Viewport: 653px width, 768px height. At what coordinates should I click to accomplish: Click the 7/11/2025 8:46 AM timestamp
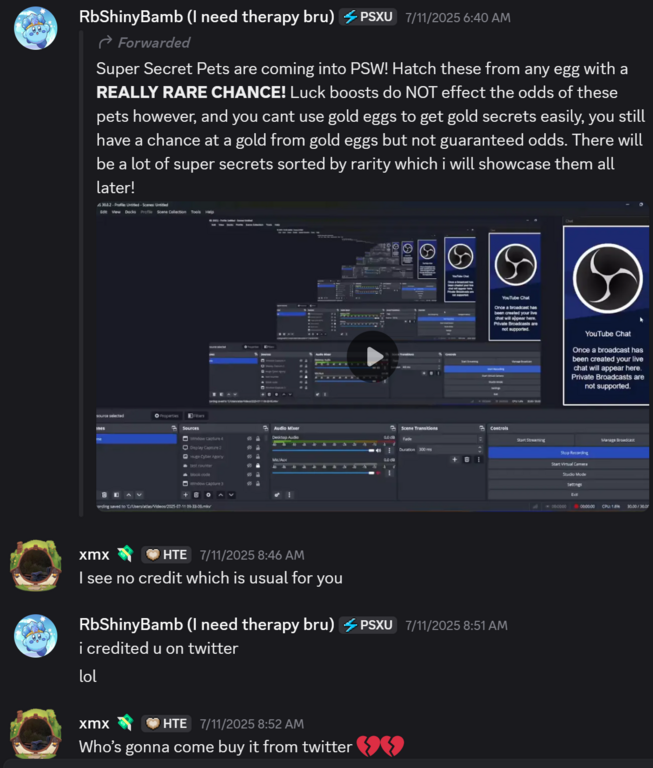252,555
